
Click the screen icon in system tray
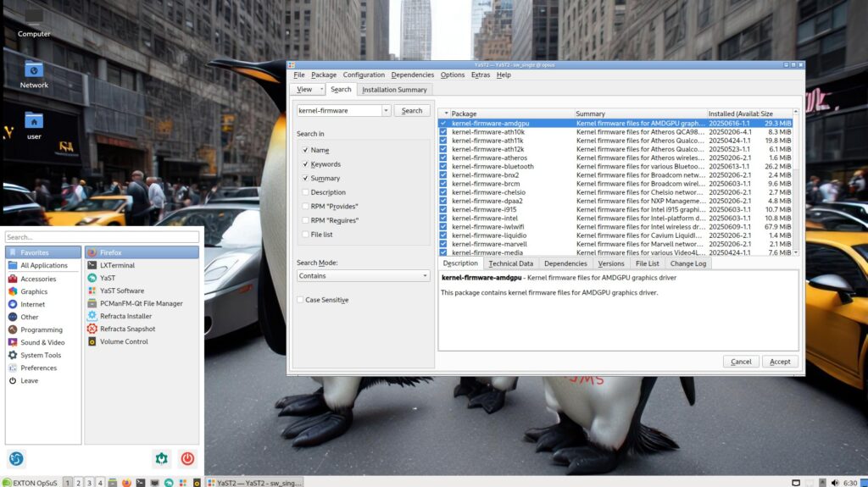795,483
